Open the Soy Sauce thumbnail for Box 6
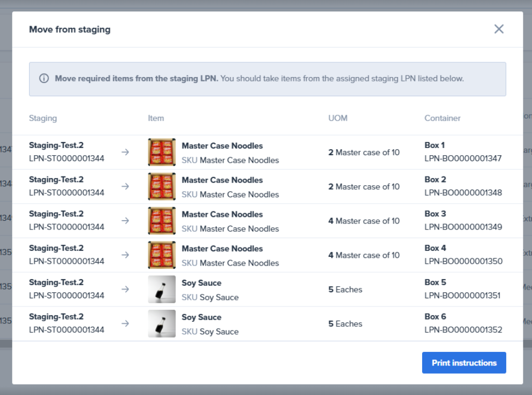This screenshot has height=395, width=532. (162, 323)
